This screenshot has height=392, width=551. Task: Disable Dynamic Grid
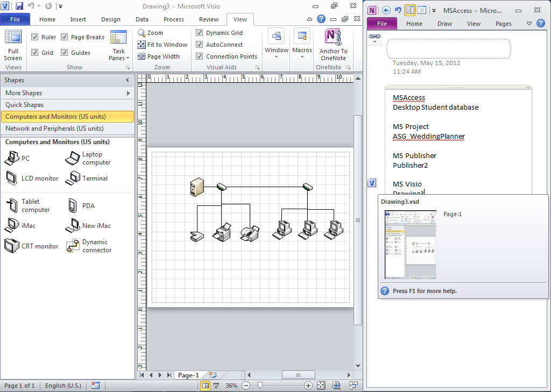(199, 33)
